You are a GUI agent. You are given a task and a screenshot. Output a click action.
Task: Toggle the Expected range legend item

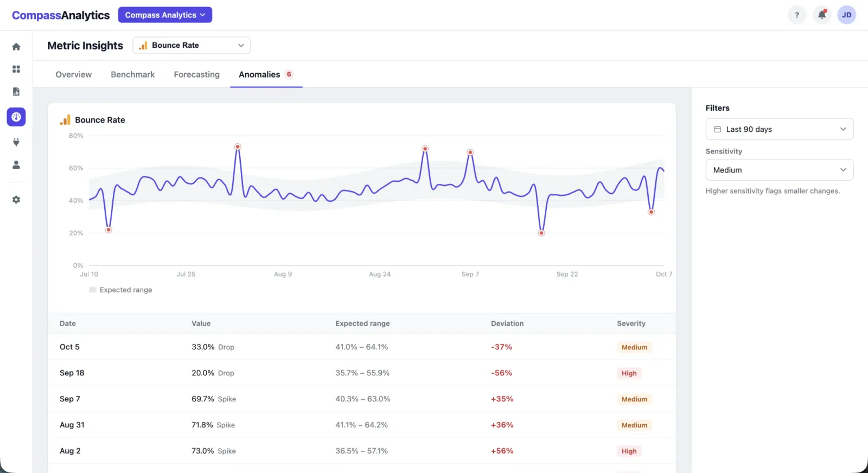pos(120,290)
